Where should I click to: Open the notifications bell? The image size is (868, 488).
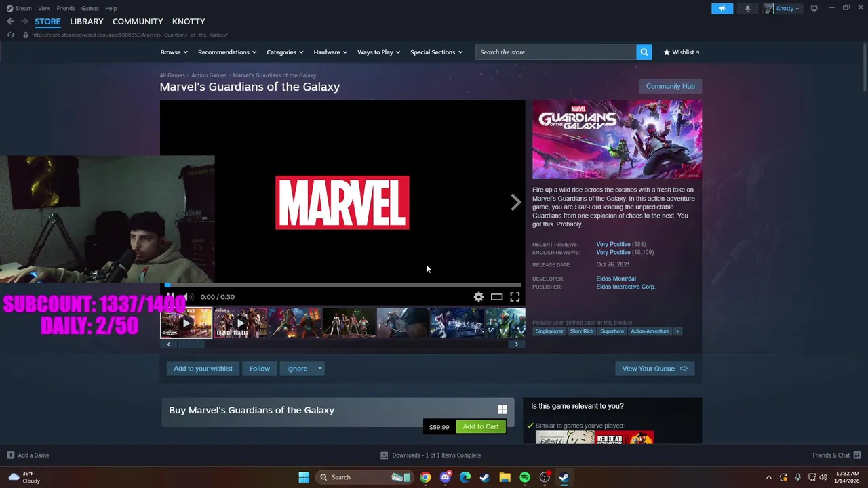point(748,8)
